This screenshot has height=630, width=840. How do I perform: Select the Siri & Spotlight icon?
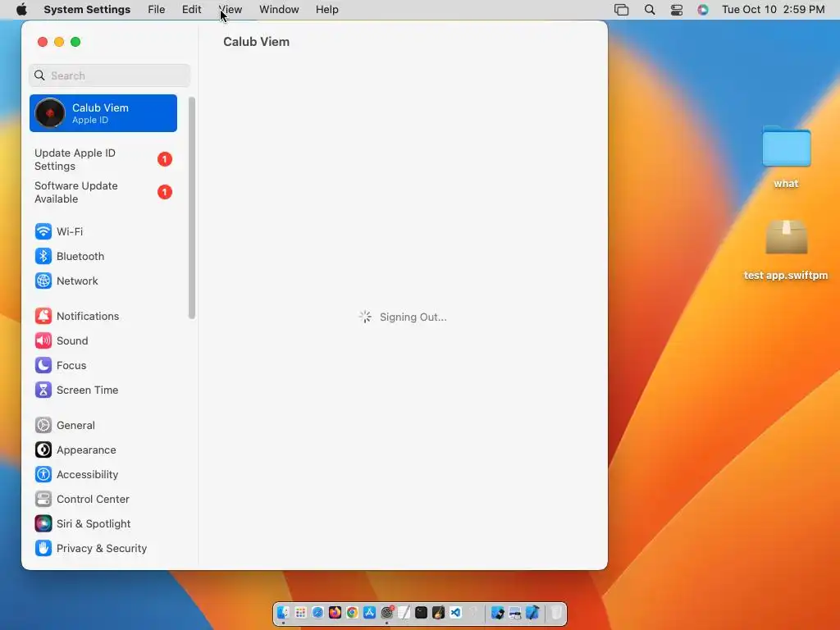pos(43,524)
